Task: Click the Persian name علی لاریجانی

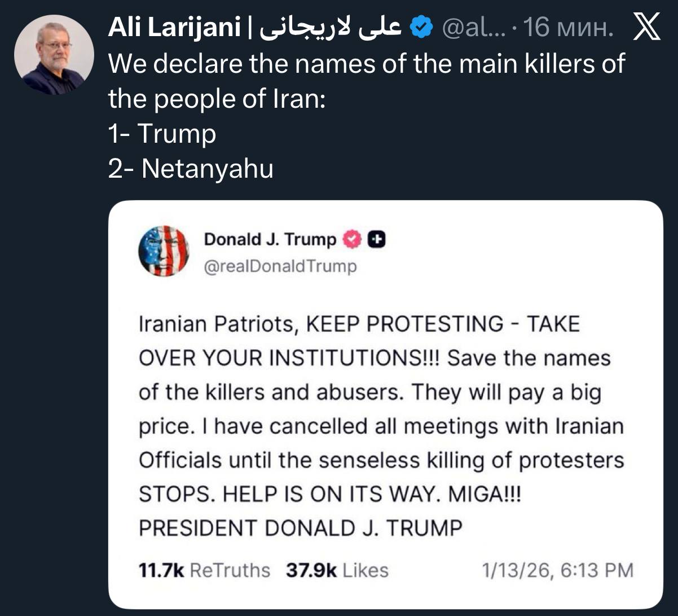Action: click(330, 27)
